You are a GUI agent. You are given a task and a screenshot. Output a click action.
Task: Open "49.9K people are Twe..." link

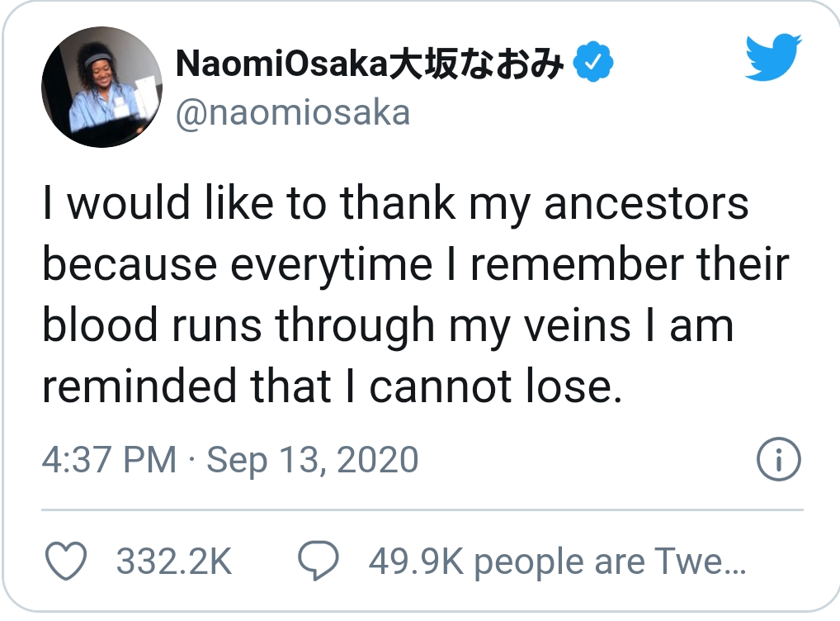[x=557, y=562]
